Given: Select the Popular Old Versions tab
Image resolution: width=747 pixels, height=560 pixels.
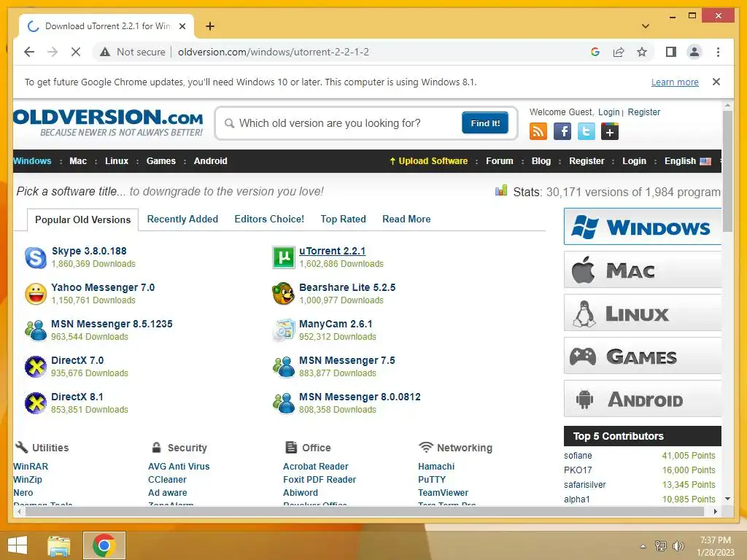Looking at the screenshot, I should pos(83,219).
